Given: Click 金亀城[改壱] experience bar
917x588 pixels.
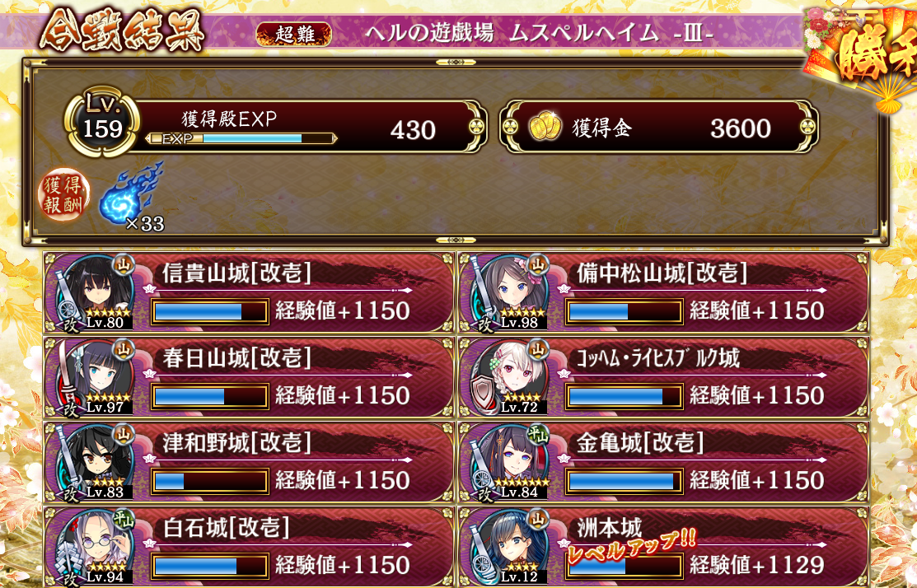Looking at the screenshot, I should (624, 481).
